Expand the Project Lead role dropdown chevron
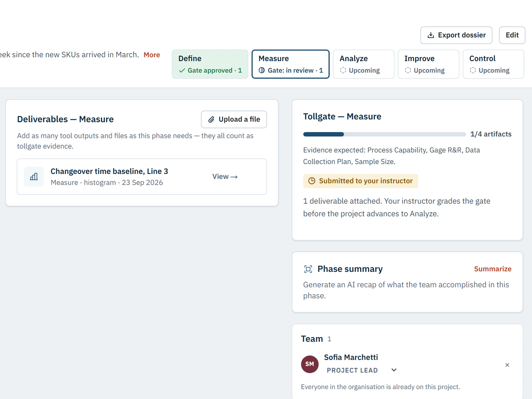The image size is (532, 399). (394, 370)
